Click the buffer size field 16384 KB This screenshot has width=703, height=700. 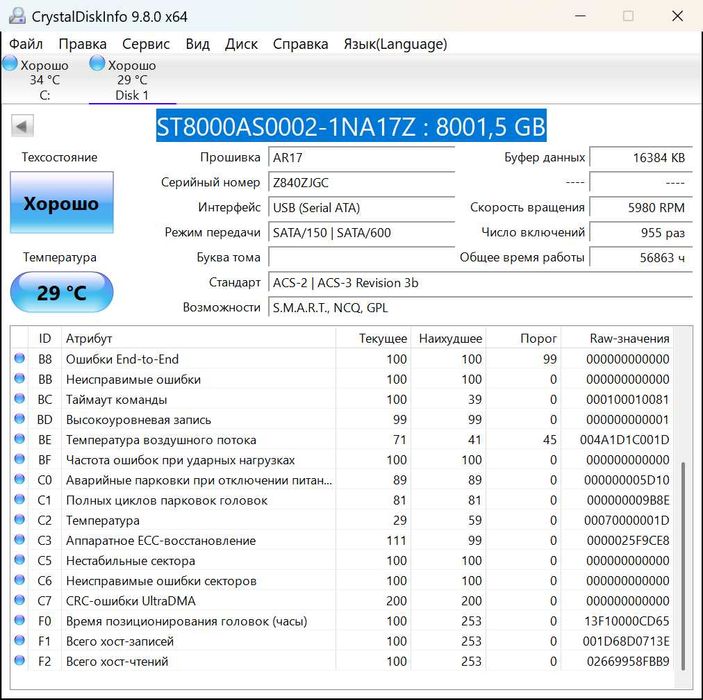[641, 158]
